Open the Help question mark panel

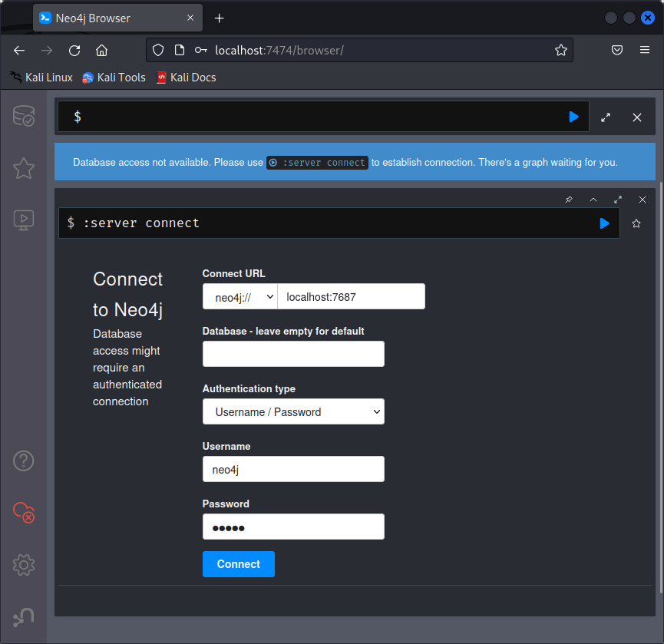point(24,461)
